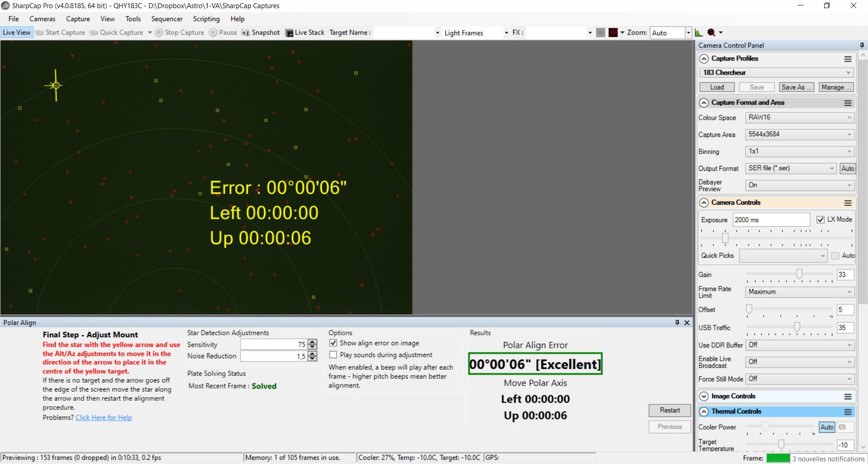The image size is (868, 464).
Task: Toggle the LX Mode checkbox
Action: pos(821,220)
